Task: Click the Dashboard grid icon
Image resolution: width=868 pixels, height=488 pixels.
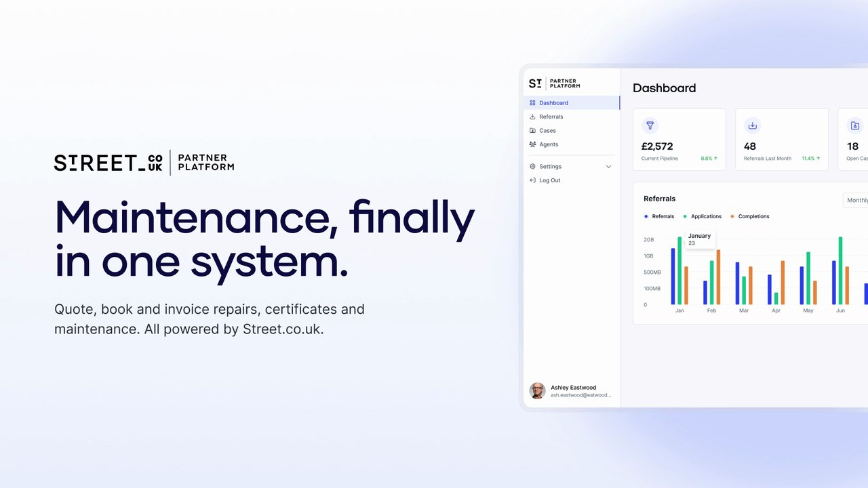Action: click(532, 103)
